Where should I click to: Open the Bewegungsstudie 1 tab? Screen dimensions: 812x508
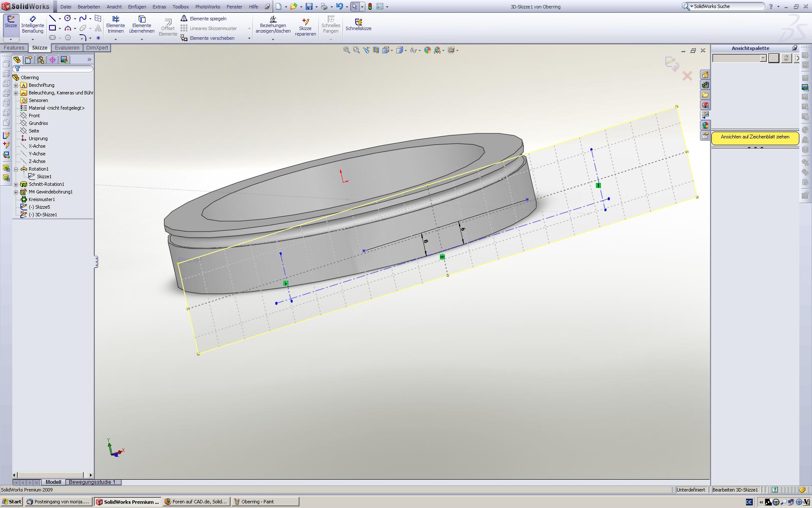92,482
